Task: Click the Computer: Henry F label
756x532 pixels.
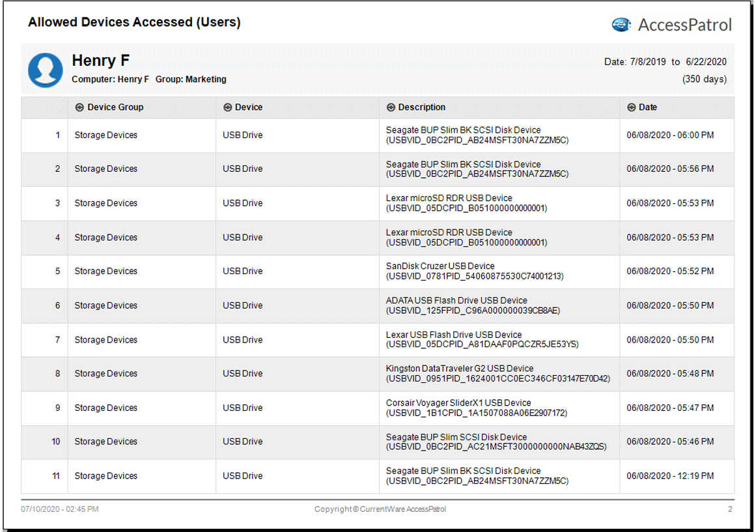Action: click(x=111, y=79)
